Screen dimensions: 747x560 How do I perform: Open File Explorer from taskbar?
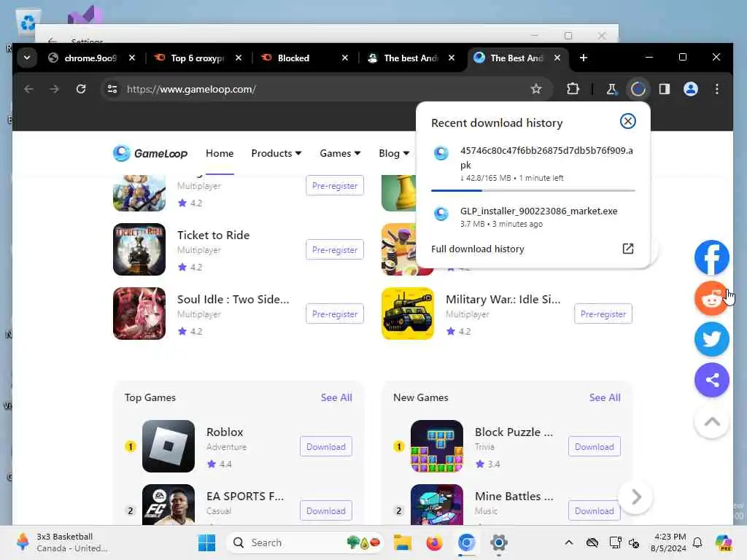402,542
